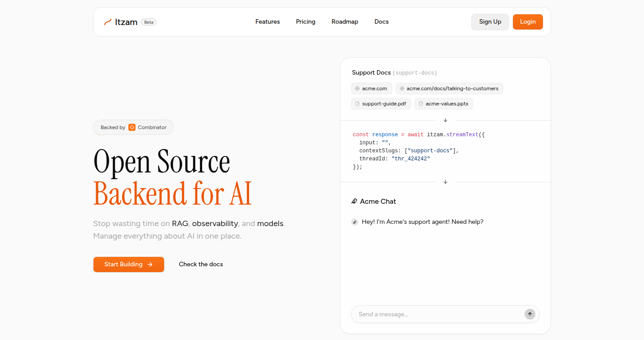Select the acme.com source chip
This screenshot has width=644, height=340.
pyautogui.click(x=372, y=88)
